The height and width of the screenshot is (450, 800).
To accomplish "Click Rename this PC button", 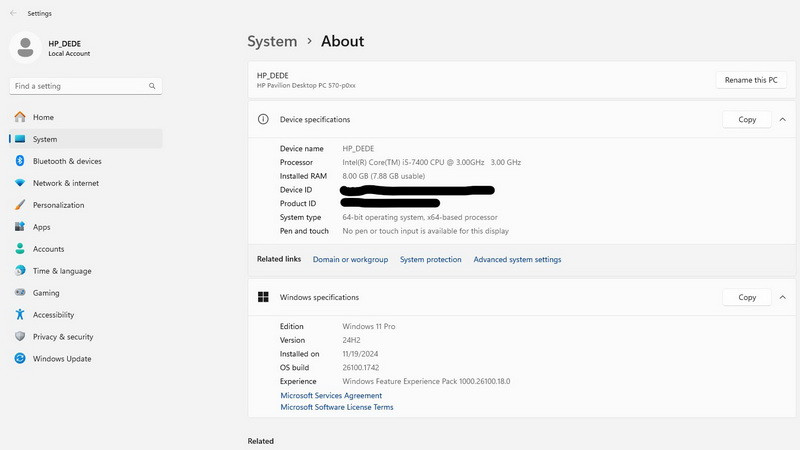I will click(751, 80).
